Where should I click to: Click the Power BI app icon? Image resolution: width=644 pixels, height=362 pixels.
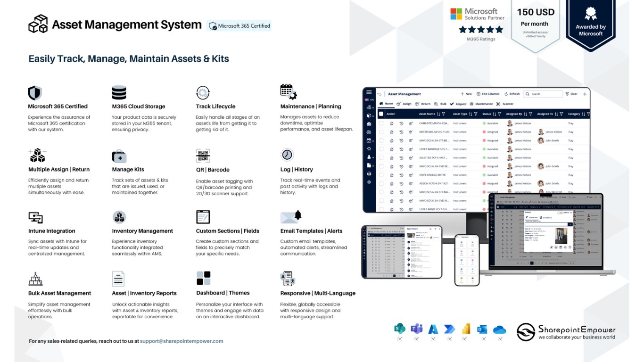click(466, 329)
